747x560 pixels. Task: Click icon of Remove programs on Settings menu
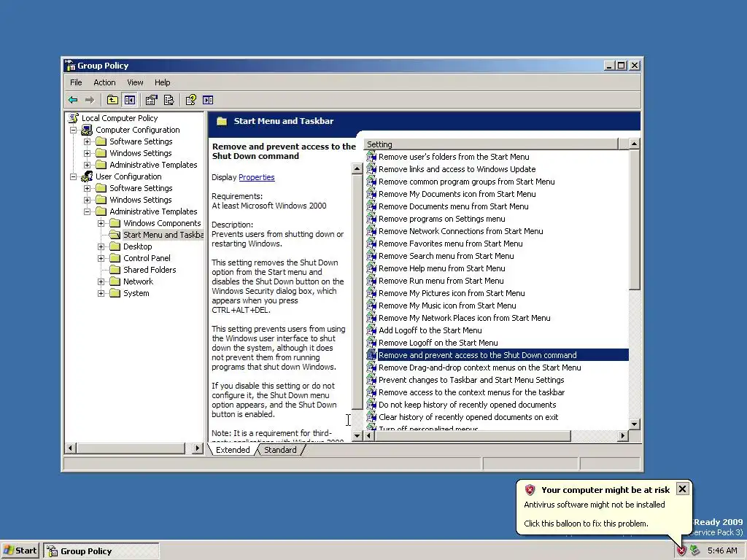click(x=371, y=219)
